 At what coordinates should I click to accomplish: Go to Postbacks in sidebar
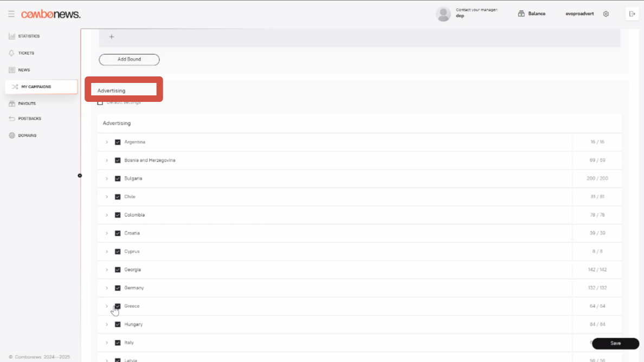click(x=29, y=119)
